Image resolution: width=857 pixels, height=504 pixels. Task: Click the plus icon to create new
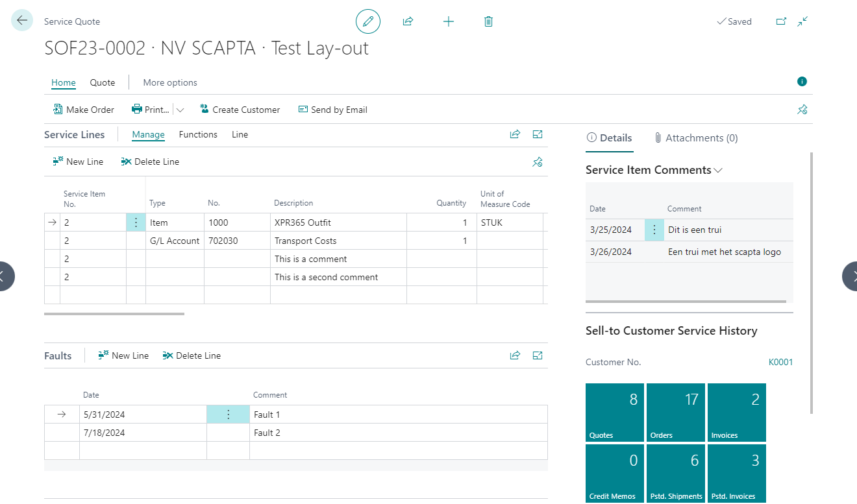pyautogui.click(x=448, y=21)
